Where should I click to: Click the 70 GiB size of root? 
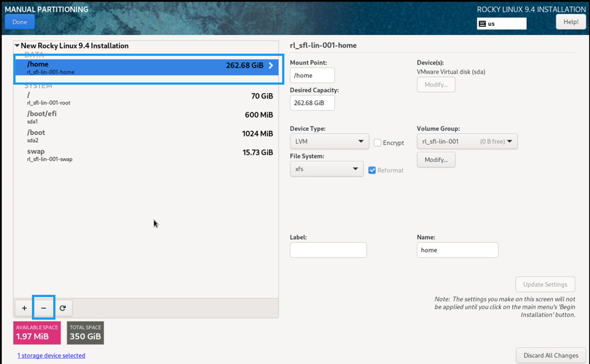pos(262,96)
